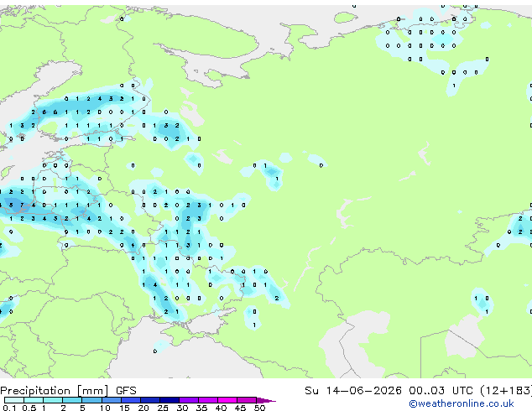532x411 pixels.
Task: Pick the 15–20 mm blue legend box
Action: click(131, 400)
